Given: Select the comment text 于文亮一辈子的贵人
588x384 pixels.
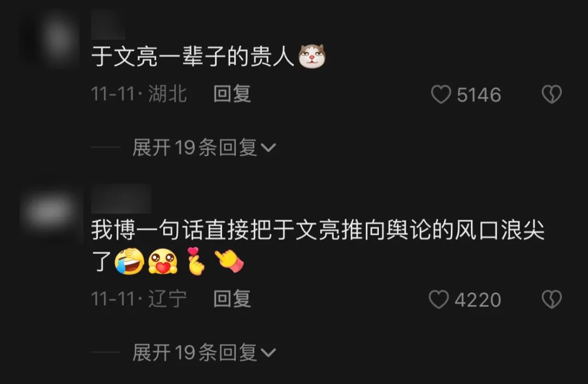Looking at the screenshot, I should click(x=193, y=57).
